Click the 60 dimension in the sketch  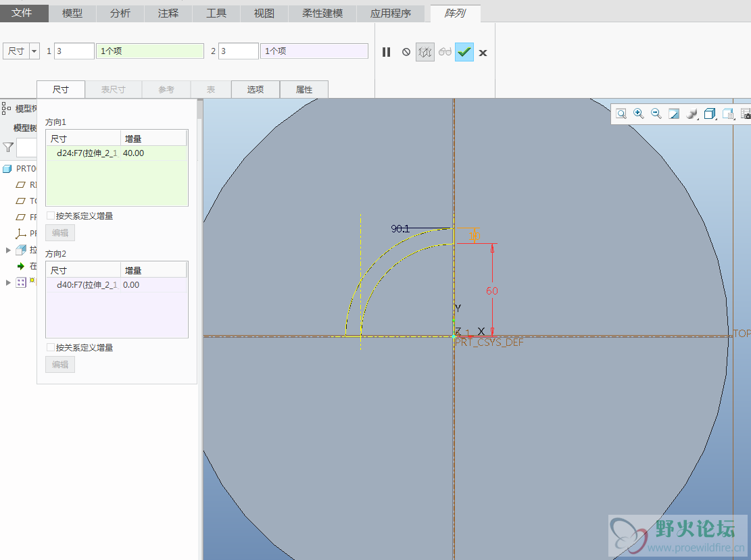point(492,290)
